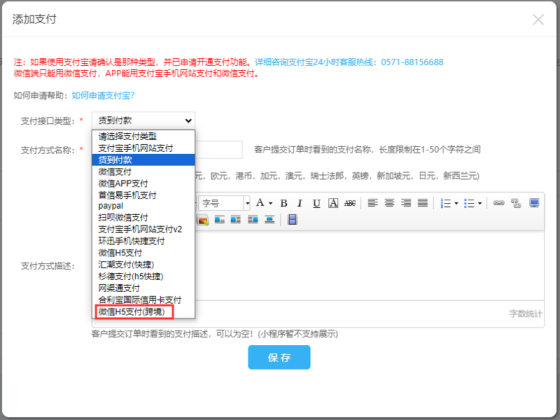Collapse the 支付接口类型 select box
Image resolution: width=560 pixels, height=420 pixels.
(143, 121)
